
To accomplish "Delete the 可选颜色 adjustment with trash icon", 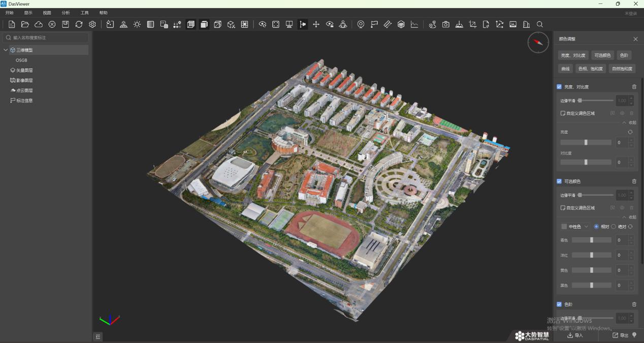I will coord(634,181).
